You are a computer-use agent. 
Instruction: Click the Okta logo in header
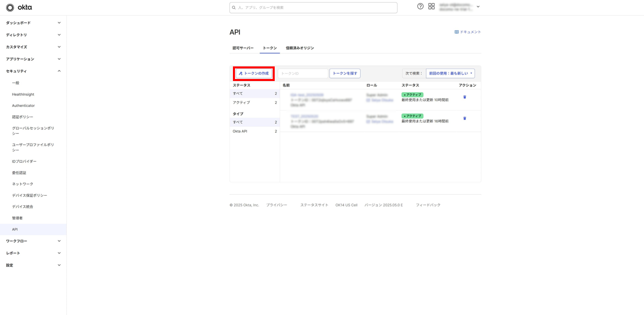pos(19,7)
